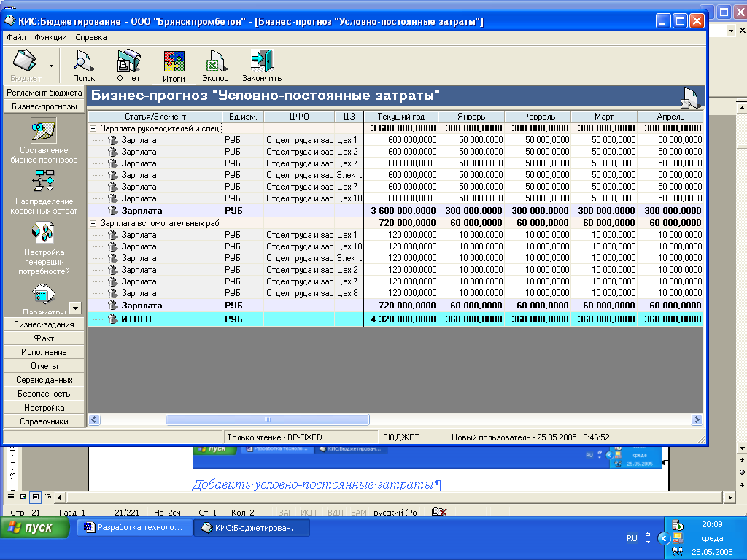Collapse the Зарплата вспомогательных рабочих group
Screen dimensions: 747x560
click(x=93, y=223)
